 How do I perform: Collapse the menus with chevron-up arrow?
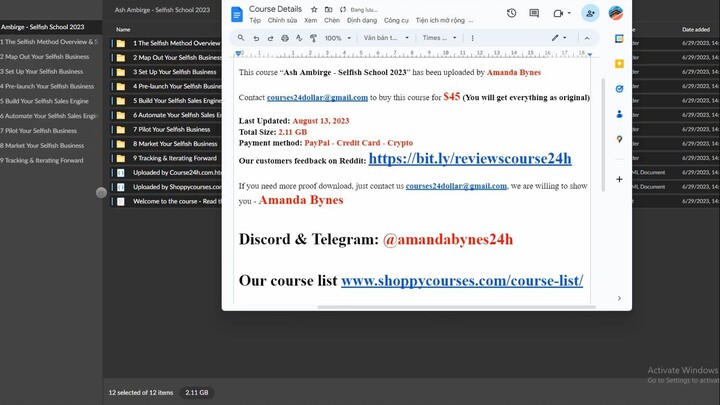point(587,38)
